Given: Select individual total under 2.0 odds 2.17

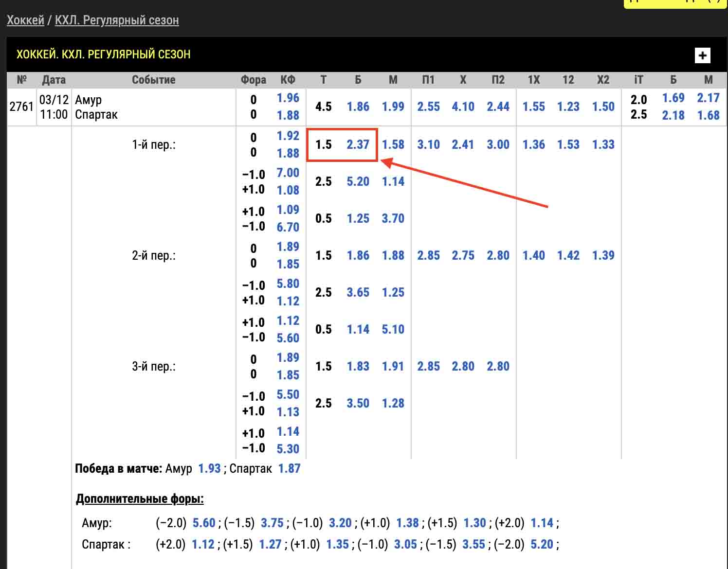Looking at the screenshot, I should (x=709, y=98).
